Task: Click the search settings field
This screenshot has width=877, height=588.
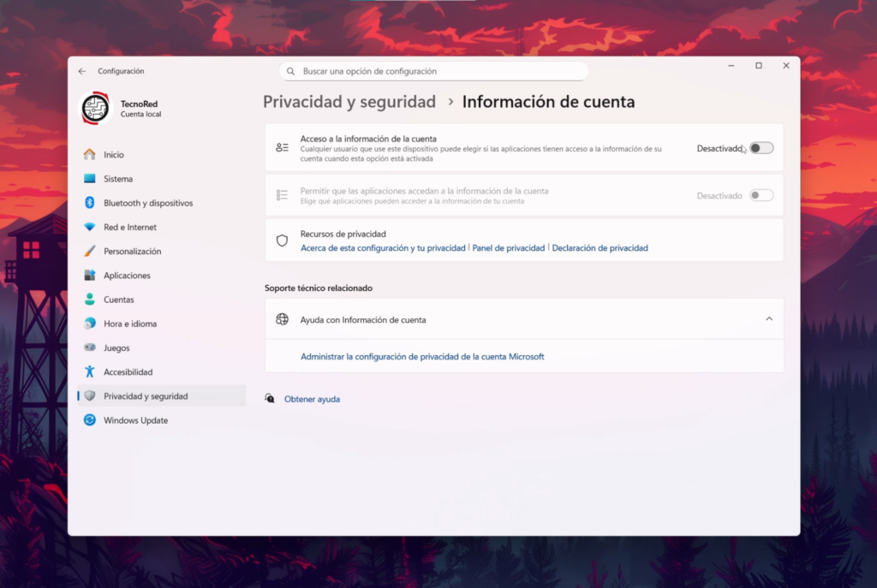Action: tap(433, 71)
